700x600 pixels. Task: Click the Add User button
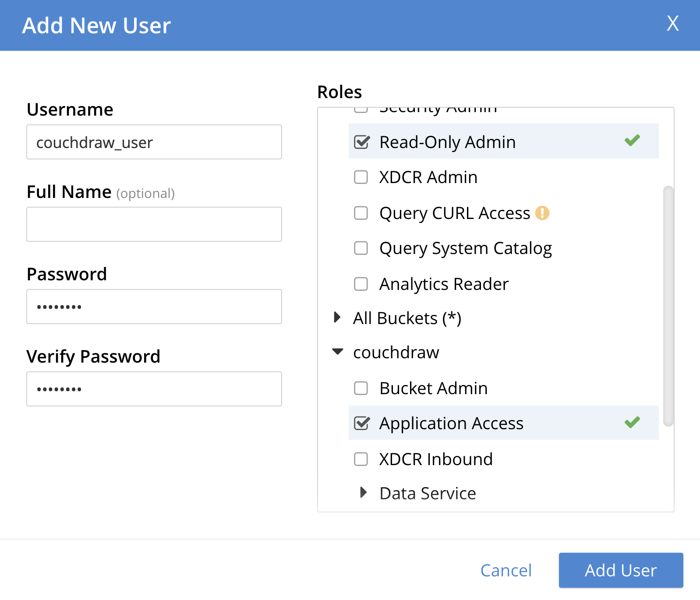pyautogui.click(x=621, y=570)
